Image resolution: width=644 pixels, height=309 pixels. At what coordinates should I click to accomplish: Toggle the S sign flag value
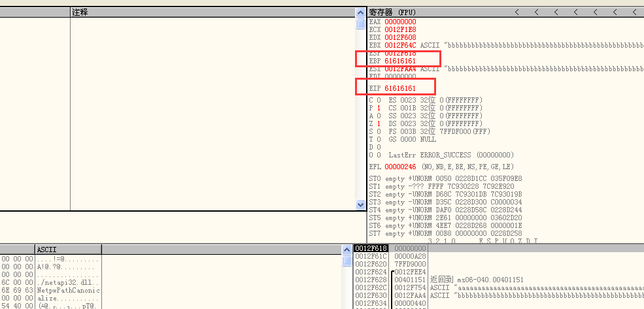[x=379, y=131]
